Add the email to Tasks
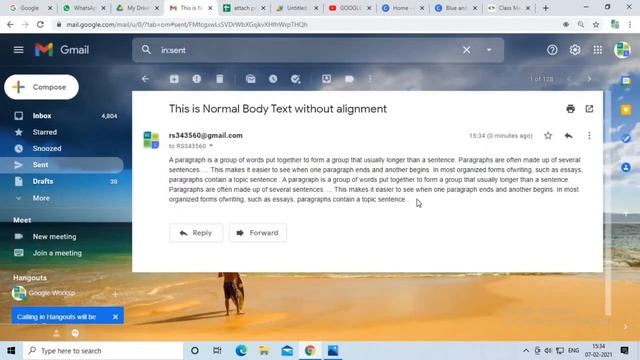The width and height of the screenshot is (640, 360). [x=296, y=79]
